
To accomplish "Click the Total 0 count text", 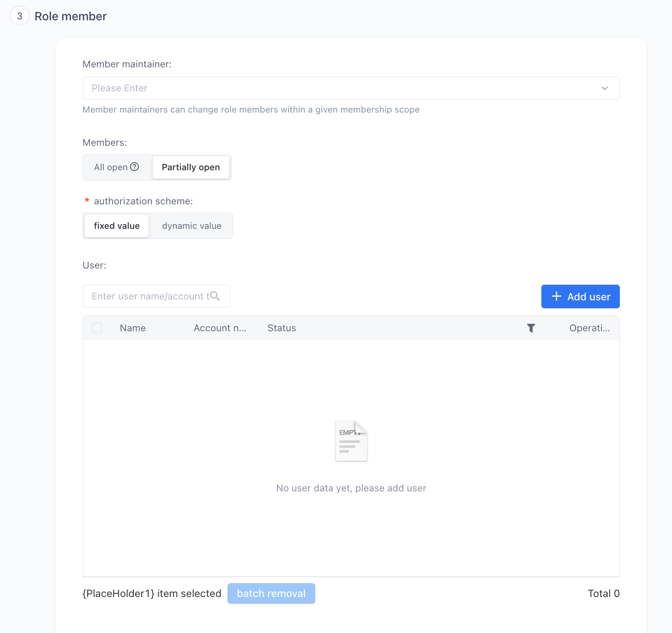I will point(604,593).
